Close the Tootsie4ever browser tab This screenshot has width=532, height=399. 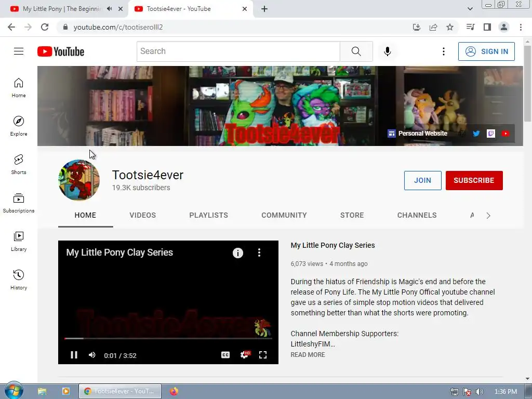(x=245, y=9)
